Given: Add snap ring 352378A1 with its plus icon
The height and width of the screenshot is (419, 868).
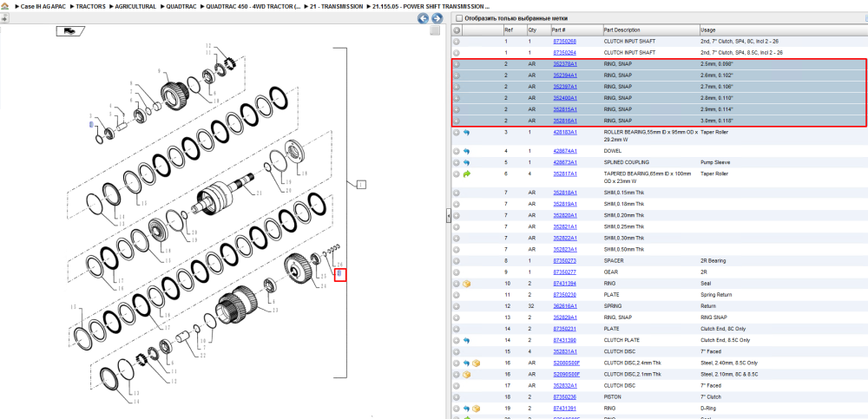Looking at the screenshot, I should (457, 64).
